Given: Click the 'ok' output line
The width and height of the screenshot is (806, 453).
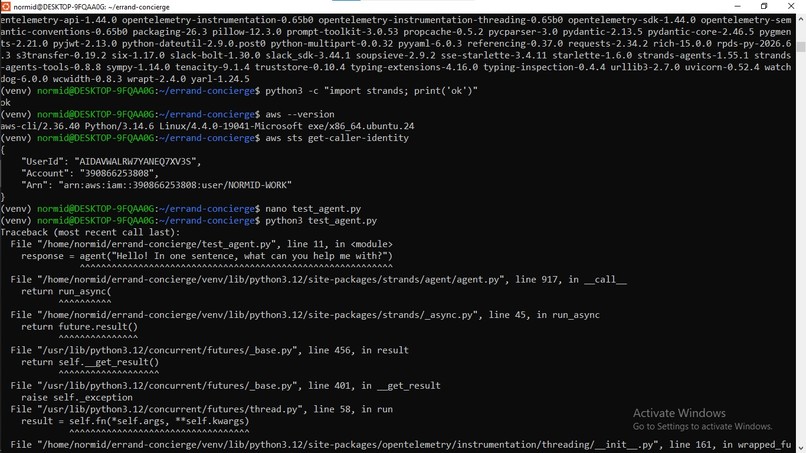Looking at the screenshot, I should tap(5, 102).
